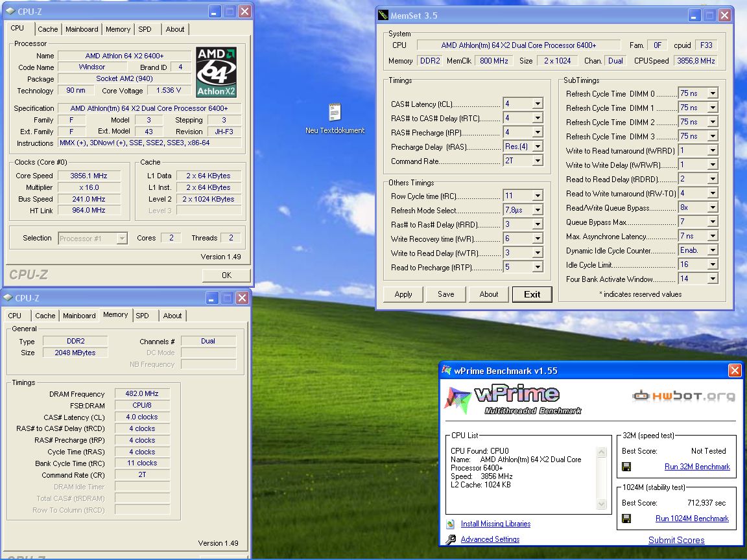Open the SPD tab in top CPU-Z

(145, 29)
